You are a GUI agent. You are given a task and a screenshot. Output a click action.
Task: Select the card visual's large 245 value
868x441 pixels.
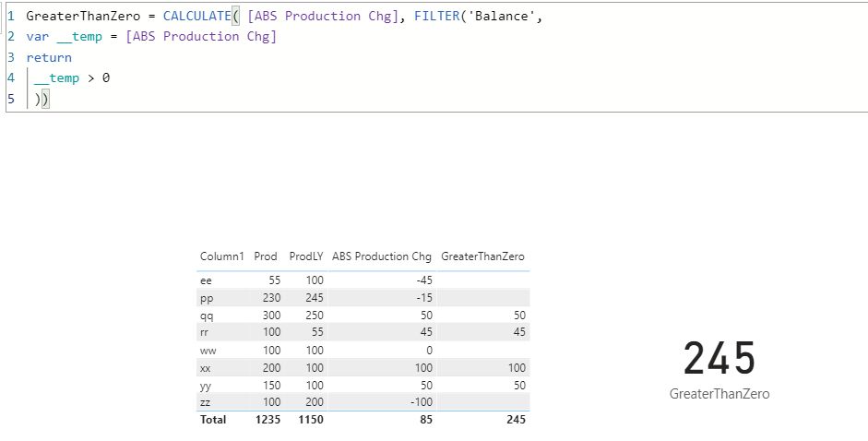tap(719, 359)
